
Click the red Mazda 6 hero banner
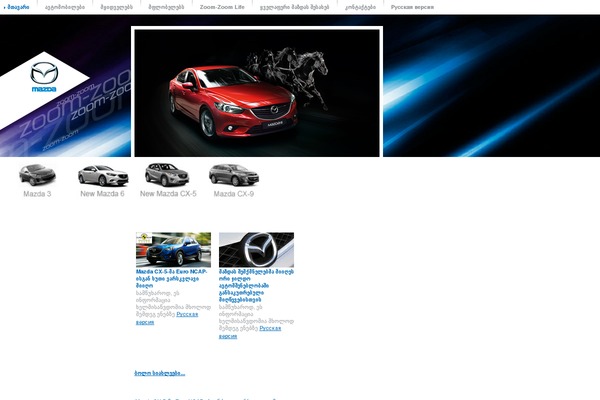point(257,93)
